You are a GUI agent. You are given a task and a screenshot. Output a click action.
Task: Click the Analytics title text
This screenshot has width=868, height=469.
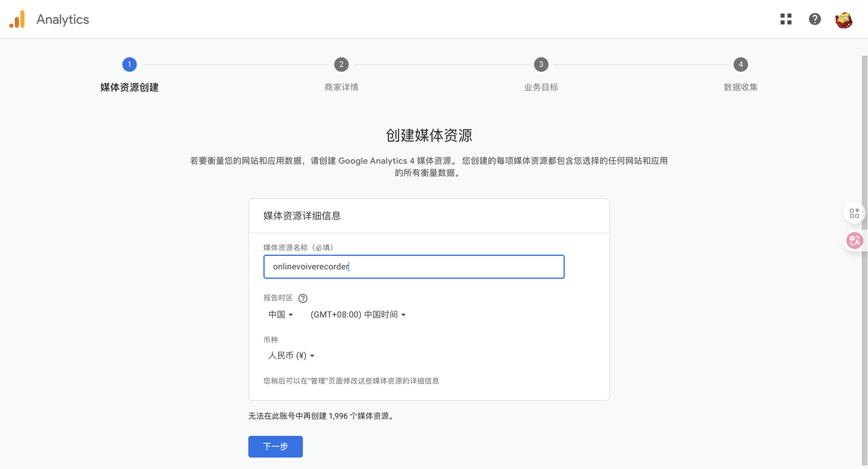(62, 20)
